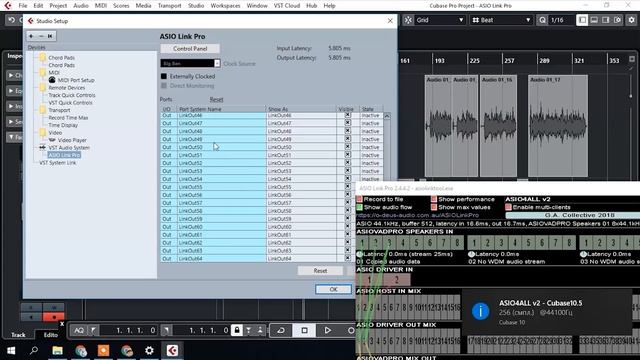Toggle the AQ auto quantize button
The height and width of the screenshot is (360, 640).
[x=79, y=330]
